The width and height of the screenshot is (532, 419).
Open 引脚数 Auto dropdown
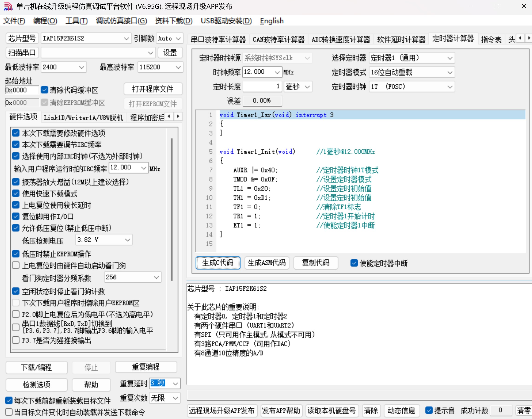coord(169,38)
